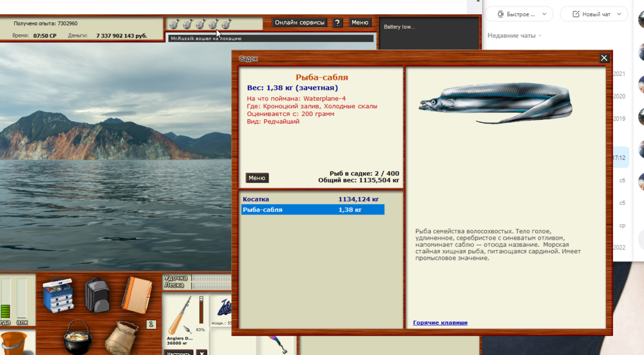Open the blue tackle box
The width and height of the screenshot is (644, 355).
[x=58, y=295]
